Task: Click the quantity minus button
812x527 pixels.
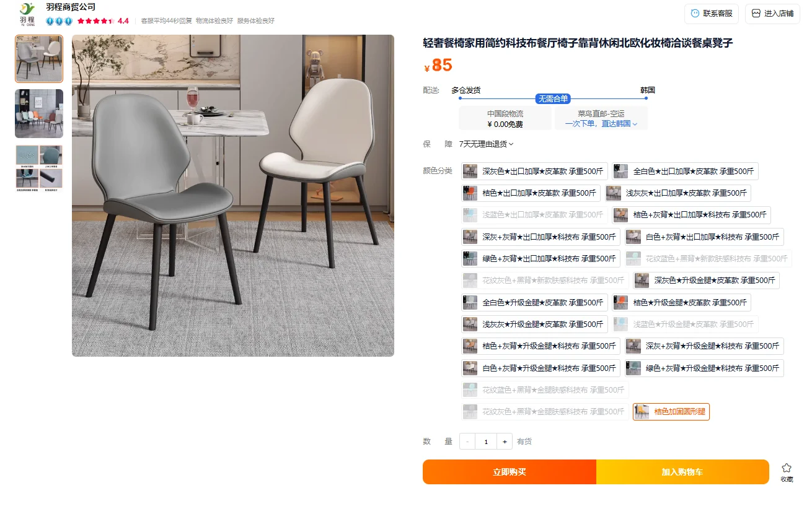Action: (x=467, y=442)
